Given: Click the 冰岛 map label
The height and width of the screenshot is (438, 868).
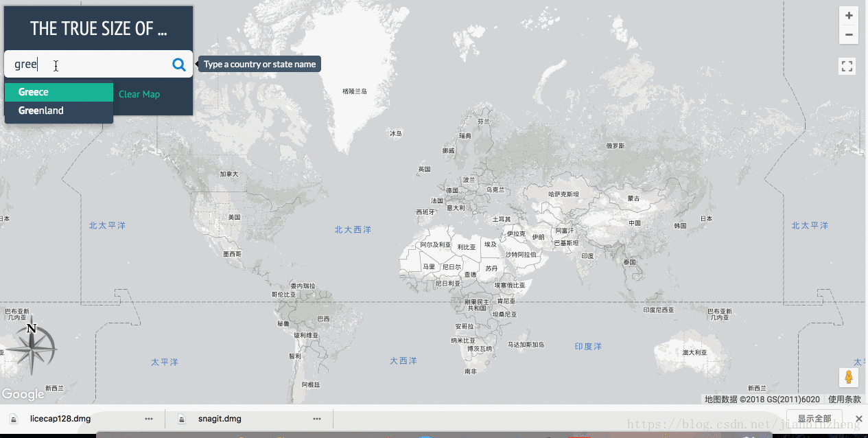Looking at the screenshot, I should 396,133.
